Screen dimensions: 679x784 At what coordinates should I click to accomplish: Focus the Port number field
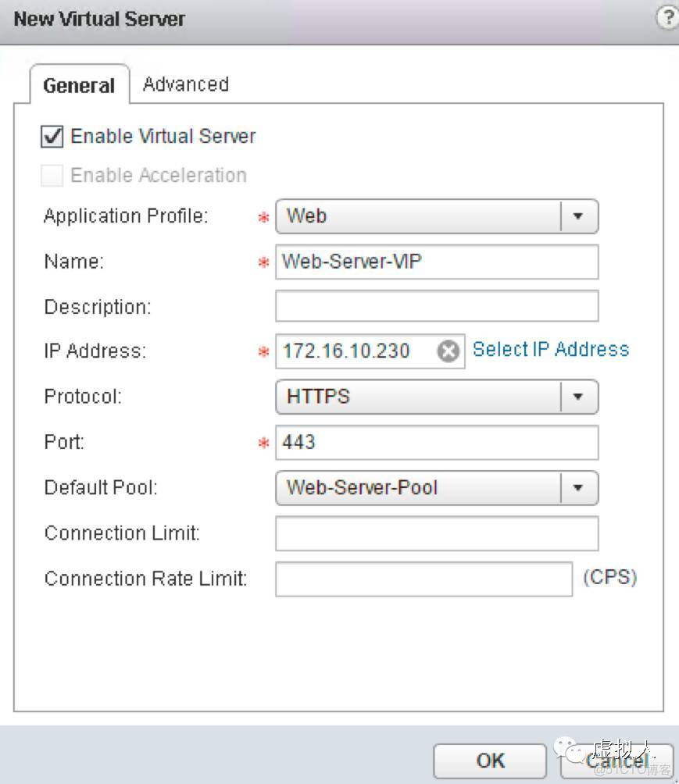coord(436,442)
